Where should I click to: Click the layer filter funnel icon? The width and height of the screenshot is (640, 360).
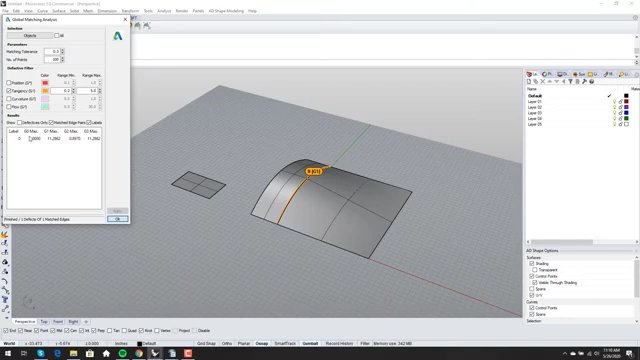pos(570,82)
